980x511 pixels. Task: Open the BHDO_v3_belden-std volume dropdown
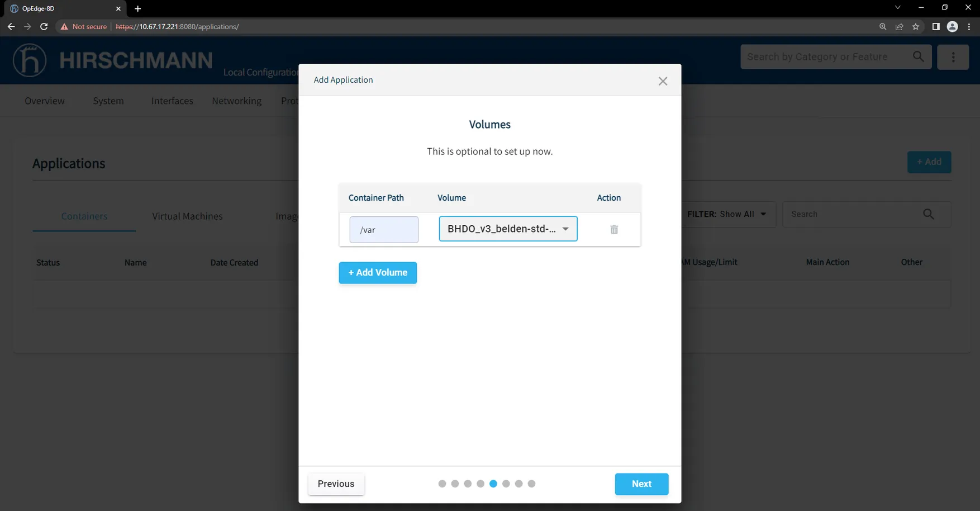tap(508, 229)
